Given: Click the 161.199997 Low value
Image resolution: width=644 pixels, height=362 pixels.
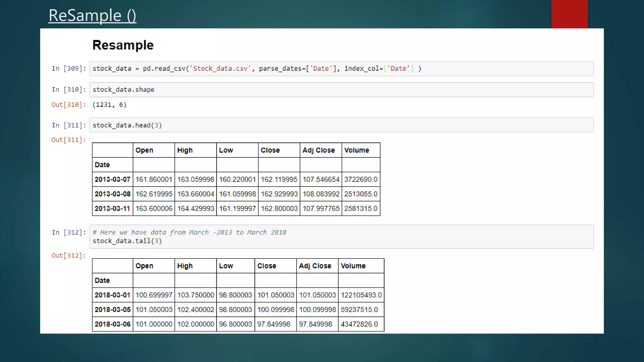Looking at the screenshot, I should point(237,209).
